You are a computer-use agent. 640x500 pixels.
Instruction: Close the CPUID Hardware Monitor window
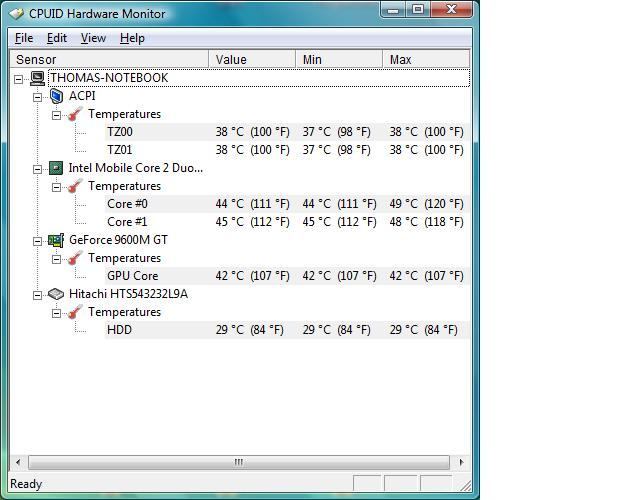451,10
